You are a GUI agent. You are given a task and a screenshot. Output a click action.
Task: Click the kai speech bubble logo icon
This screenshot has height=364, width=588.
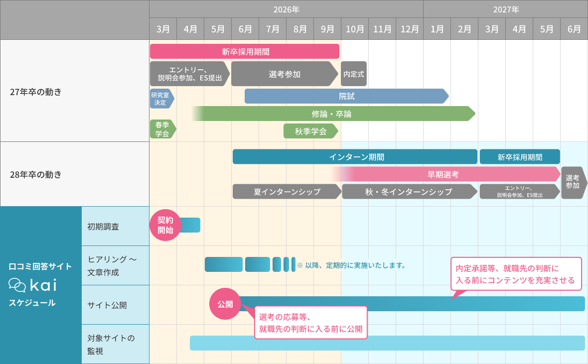(x=17, y=285)
